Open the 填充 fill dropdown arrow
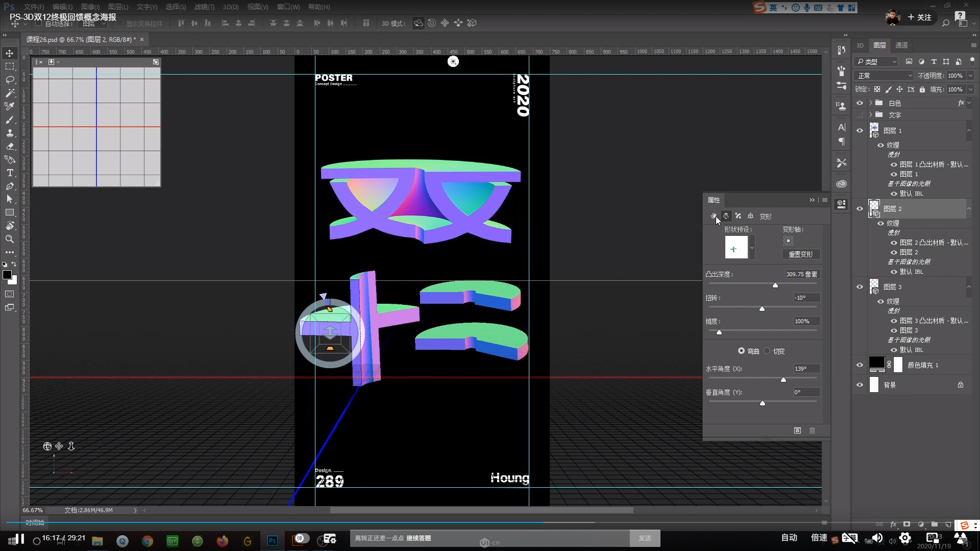Viewport: 980px width, 551px height. click(970, 89)
